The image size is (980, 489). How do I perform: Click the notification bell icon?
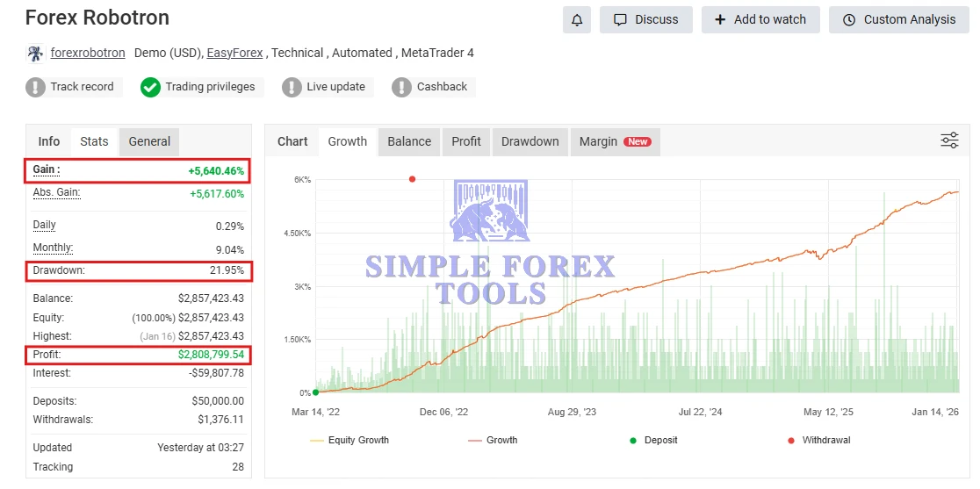(577, 20)
